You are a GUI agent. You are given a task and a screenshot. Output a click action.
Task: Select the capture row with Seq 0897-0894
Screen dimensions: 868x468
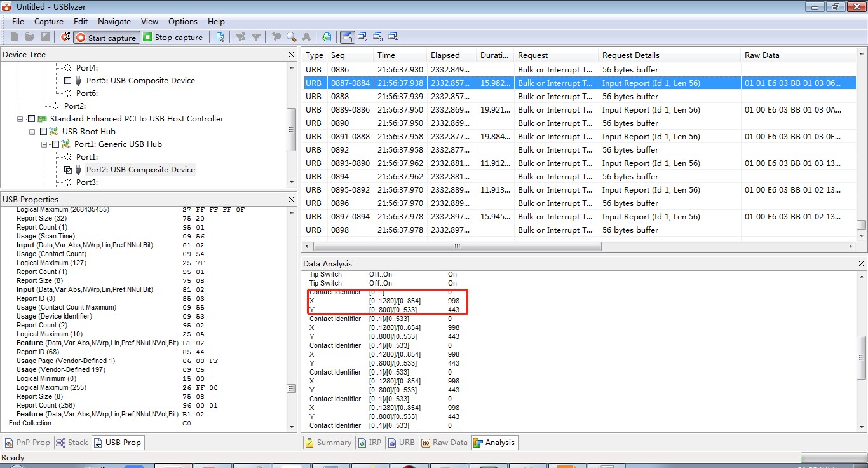tap(580, 217)
